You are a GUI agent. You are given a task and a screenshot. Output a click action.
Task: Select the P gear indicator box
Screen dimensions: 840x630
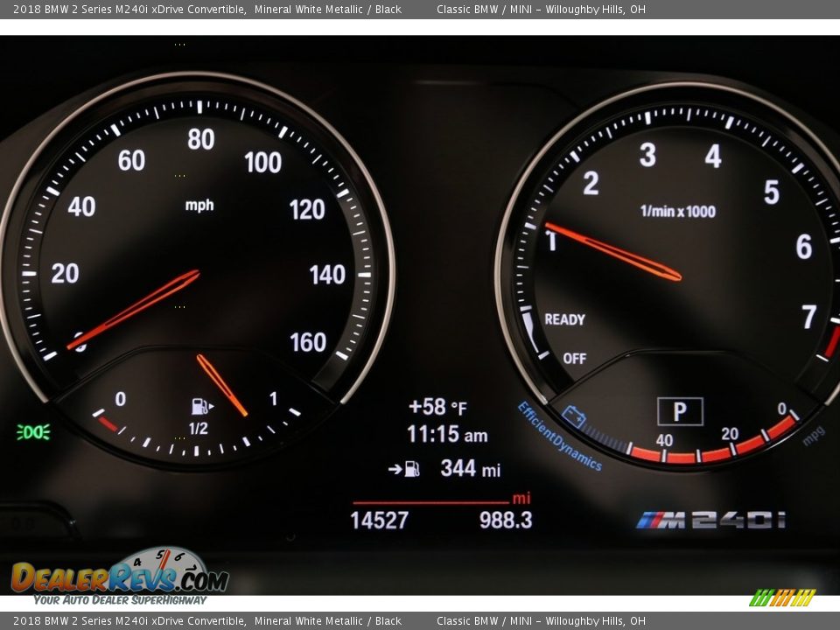[x=680, y=411]
